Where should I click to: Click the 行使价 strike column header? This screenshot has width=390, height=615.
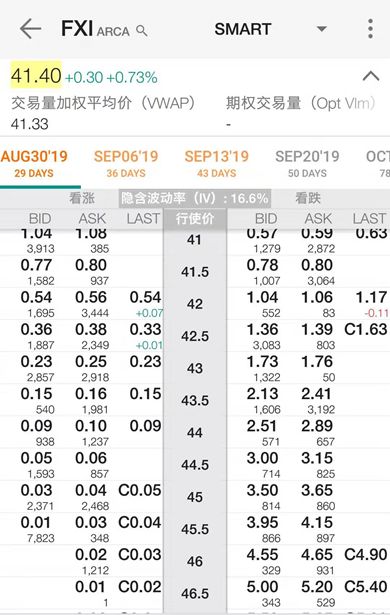point(195,218)
